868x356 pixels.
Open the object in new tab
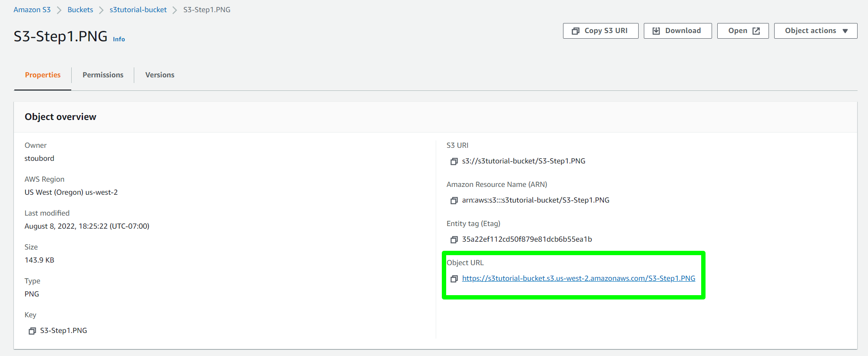tap(742, 31)
